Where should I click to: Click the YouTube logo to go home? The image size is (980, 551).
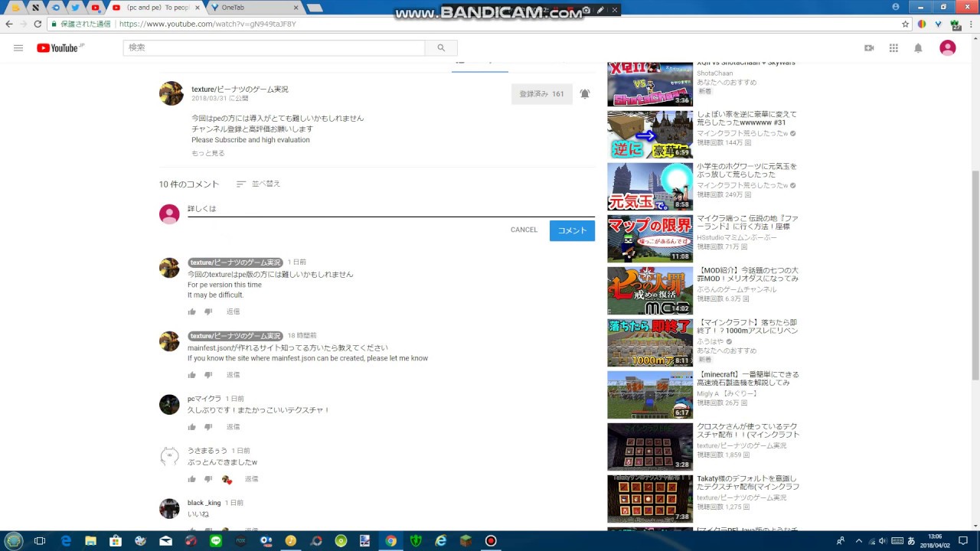[x=60, y=47]
